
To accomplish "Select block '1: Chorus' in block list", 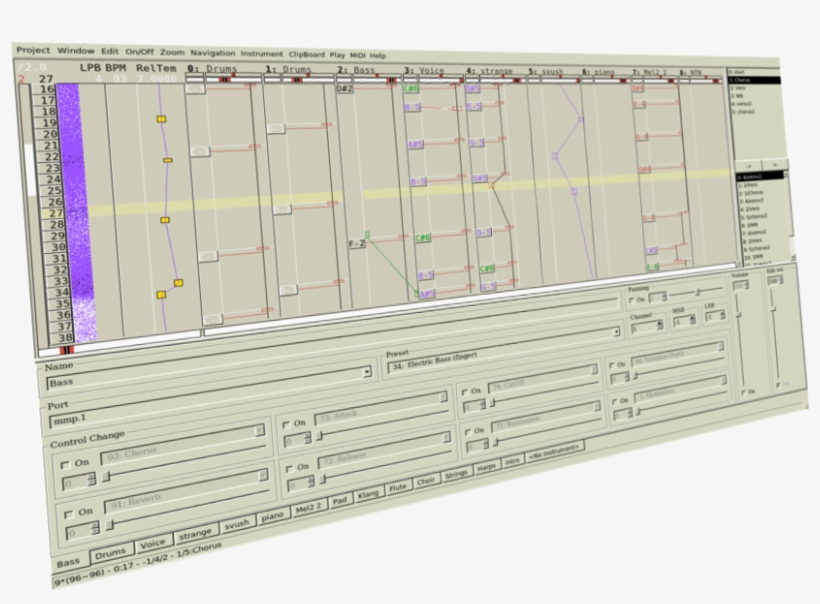I will point(754,80).
